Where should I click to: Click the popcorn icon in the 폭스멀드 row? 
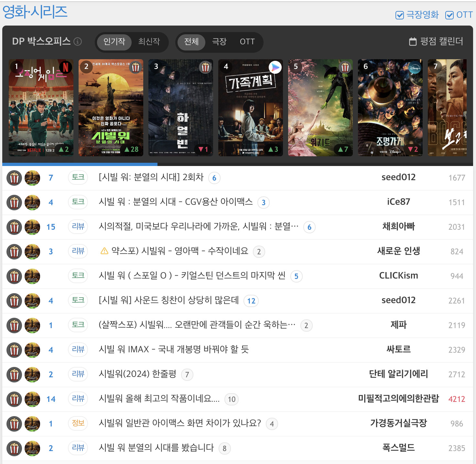tap(14, 448)
